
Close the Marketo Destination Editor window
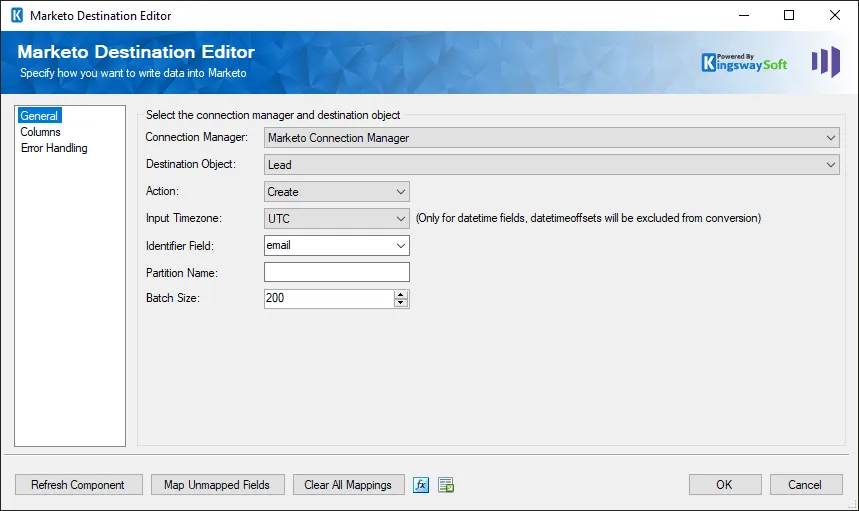834,15
